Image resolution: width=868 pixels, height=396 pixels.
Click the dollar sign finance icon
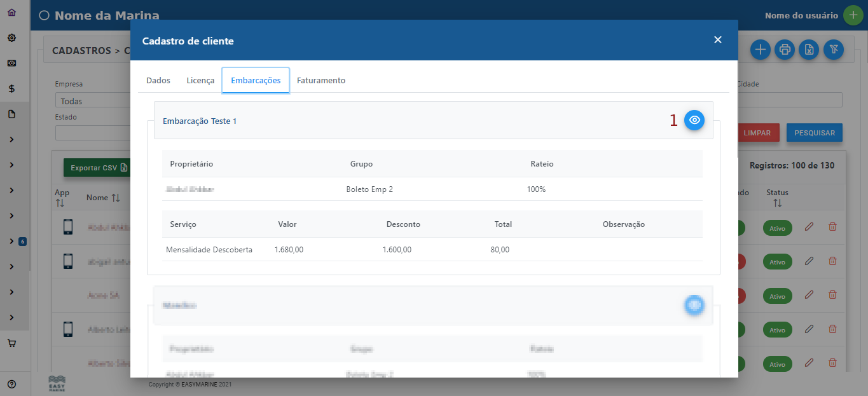point(11,89)
